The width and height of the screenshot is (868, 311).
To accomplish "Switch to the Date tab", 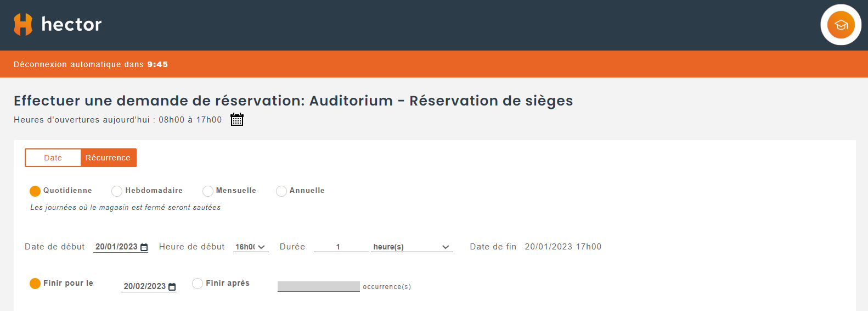I will 53,158.
